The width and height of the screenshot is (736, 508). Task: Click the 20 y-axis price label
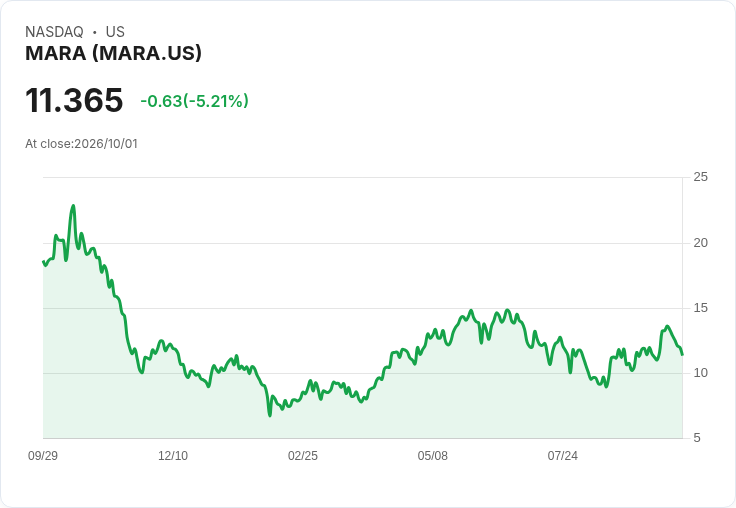click(700, 243)
